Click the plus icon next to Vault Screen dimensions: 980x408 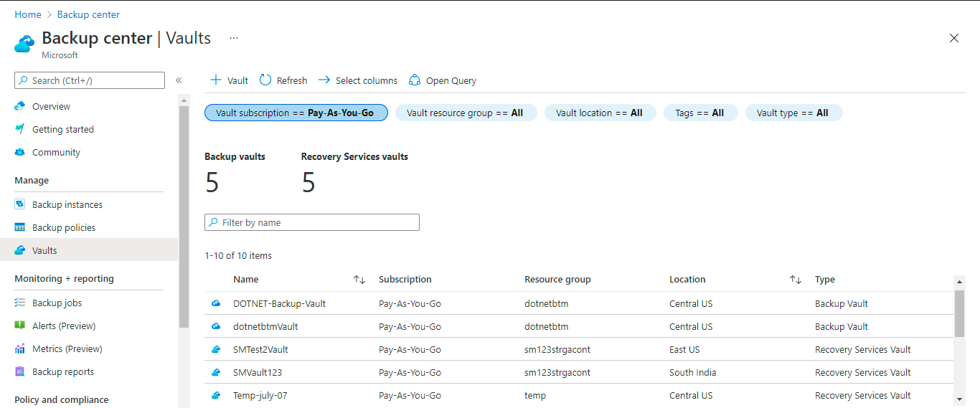pos(215,80)
